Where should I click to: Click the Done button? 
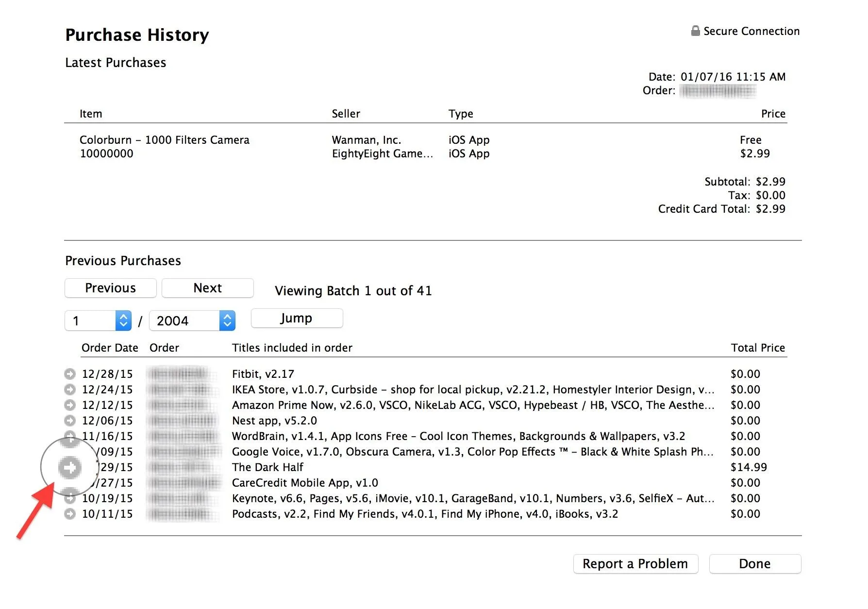pyautogui.click(x=754, y=564)
